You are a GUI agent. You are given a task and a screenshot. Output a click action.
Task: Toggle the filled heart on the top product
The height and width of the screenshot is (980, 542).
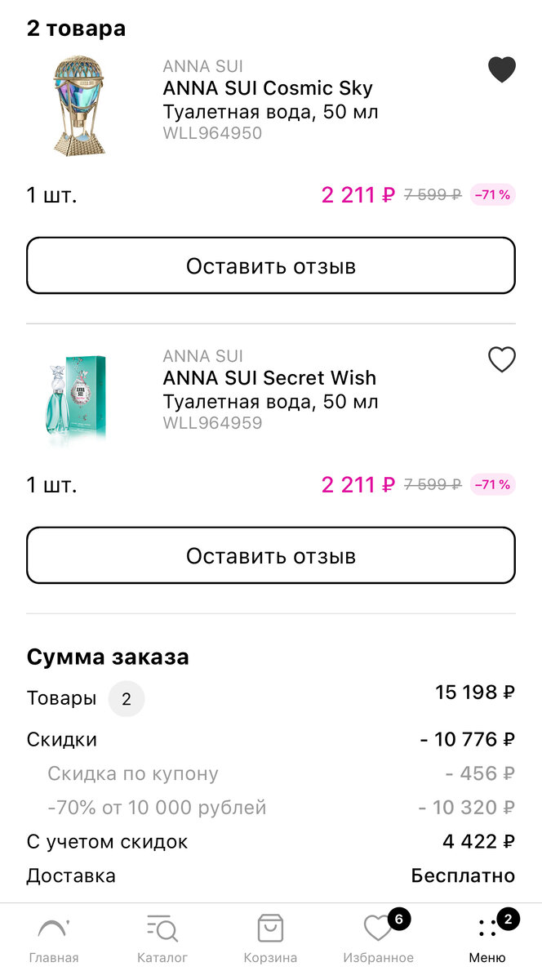[501, 69]
